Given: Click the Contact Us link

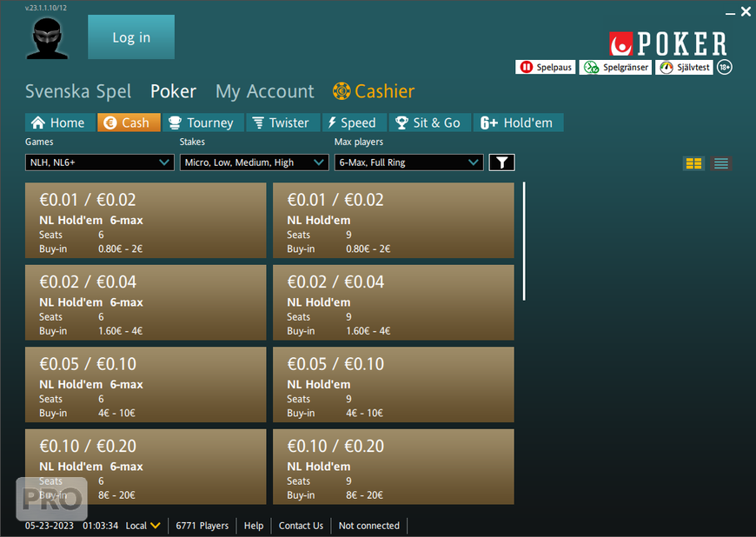Looking at the screenshot, I should [x=301, y=526].
